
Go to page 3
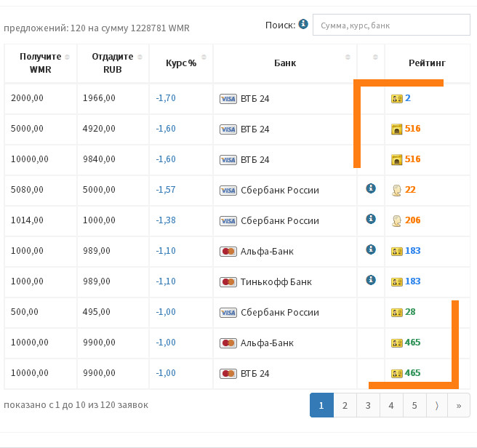click(368, 405)
